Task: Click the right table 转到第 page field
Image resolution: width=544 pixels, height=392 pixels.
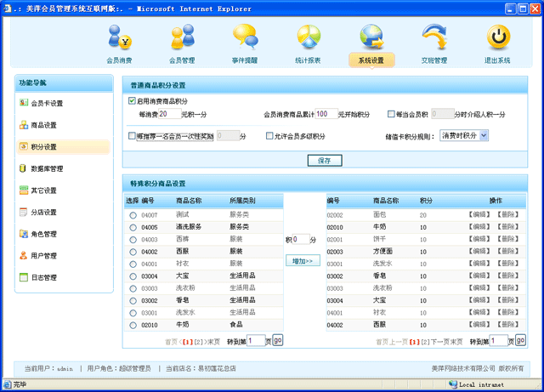Action: 499,341
